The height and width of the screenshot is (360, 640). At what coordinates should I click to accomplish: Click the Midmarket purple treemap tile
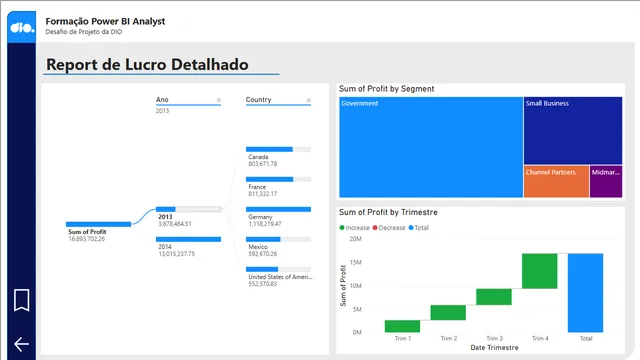606,182
